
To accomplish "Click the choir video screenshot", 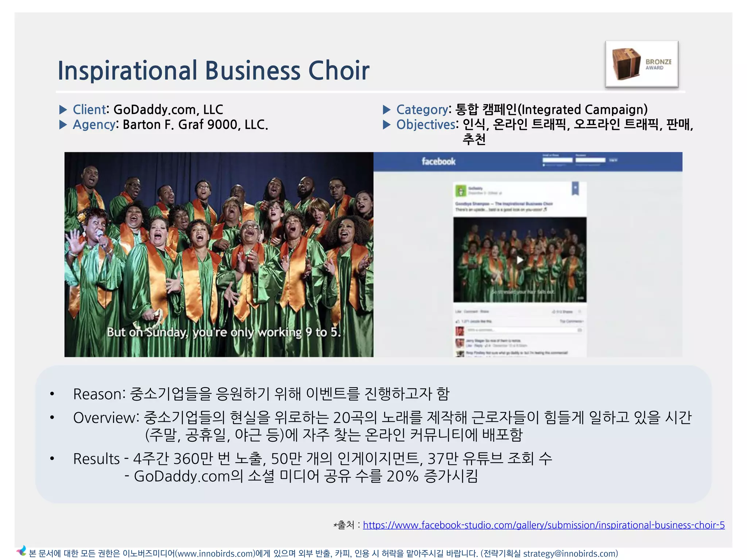I will 219,254.
